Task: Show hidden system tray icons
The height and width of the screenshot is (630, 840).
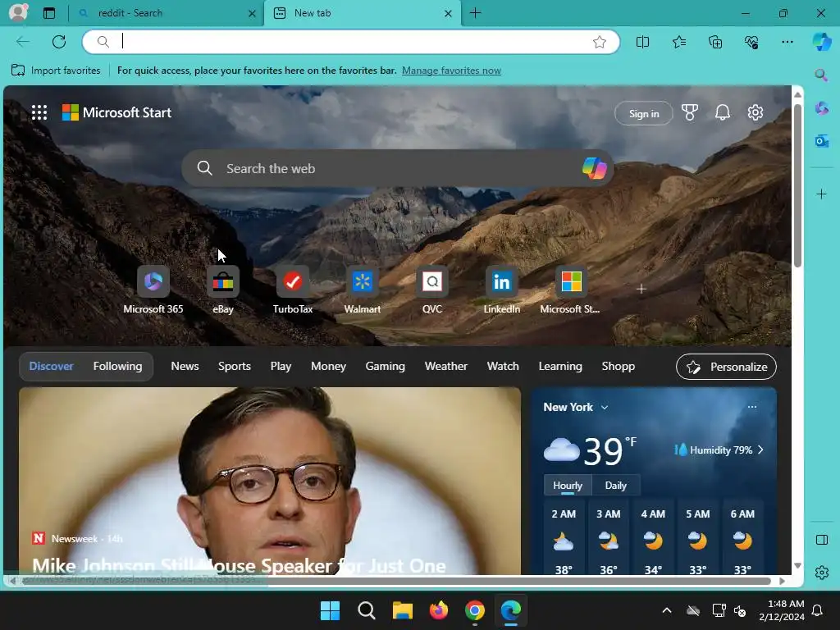Action: pyautogui.click(x=666, y=610)
